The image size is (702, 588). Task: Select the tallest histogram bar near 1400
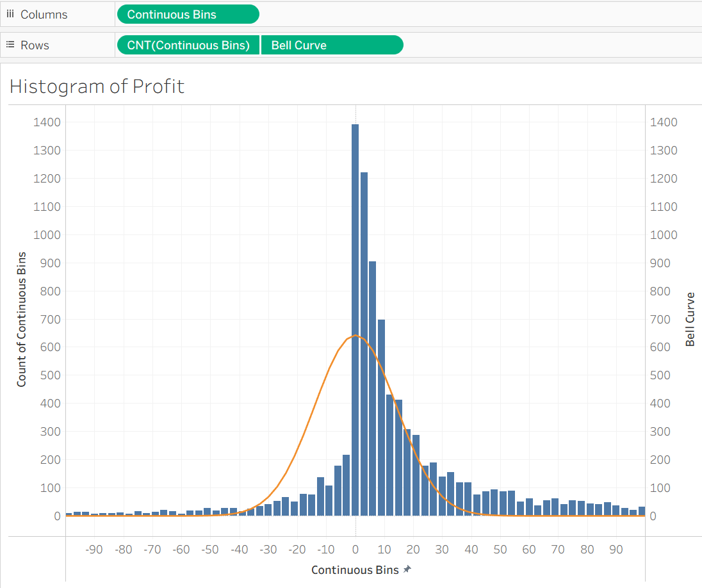click(355, 320)
